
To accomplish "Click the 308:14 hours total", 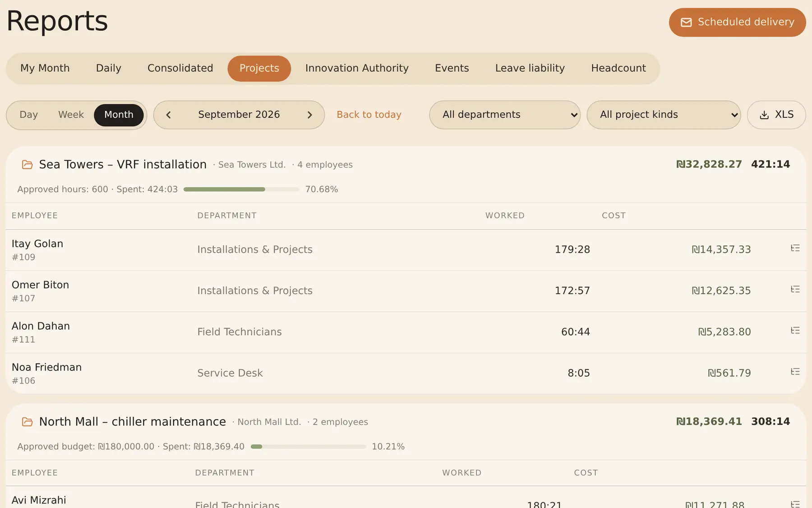I will [x=770, y=421].
